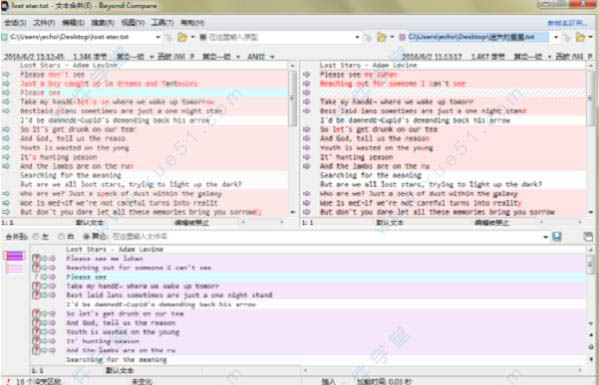This screenshot has width=599, height=385.
Task: Open the 会话 (Session) menu
Action: pos(15,23)
